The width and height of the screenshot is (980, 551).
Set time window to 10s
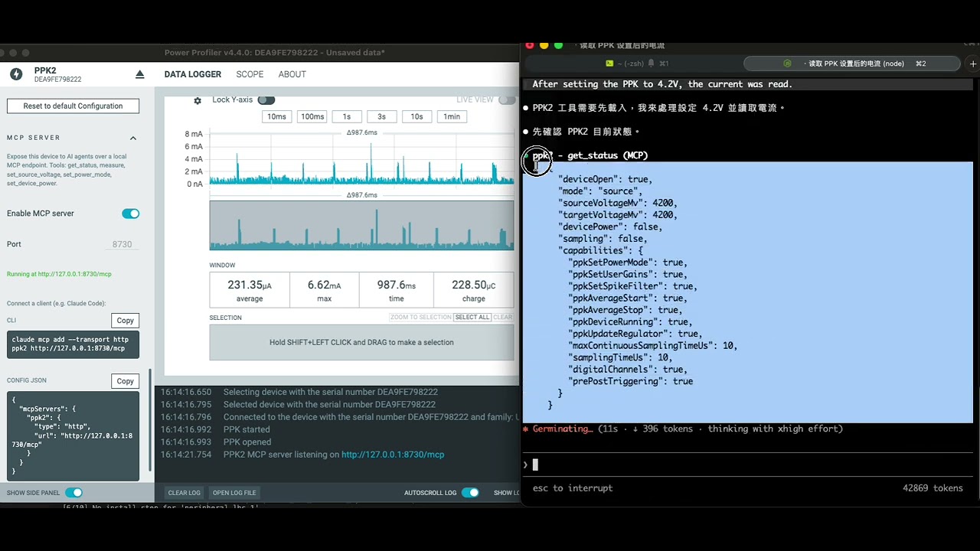click(x=416, y=116)
